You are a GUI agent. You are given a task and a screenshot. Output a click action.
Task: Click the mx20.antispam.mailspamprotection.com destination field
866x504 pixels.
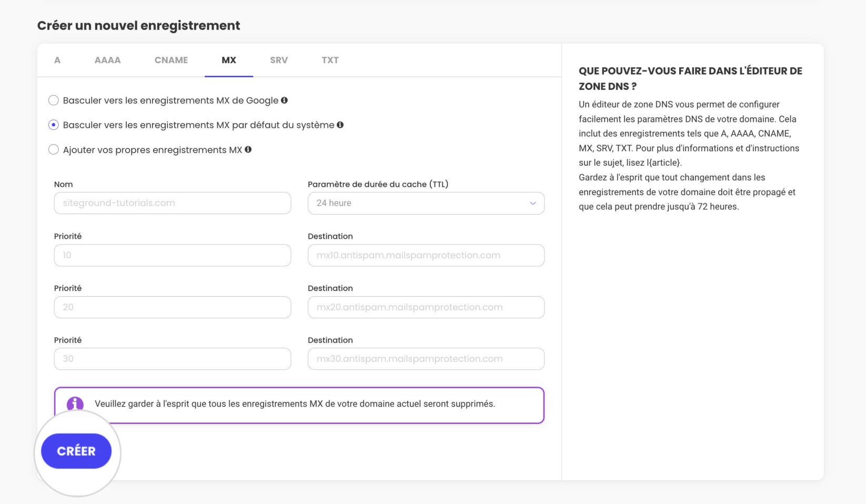pos(426,307)
